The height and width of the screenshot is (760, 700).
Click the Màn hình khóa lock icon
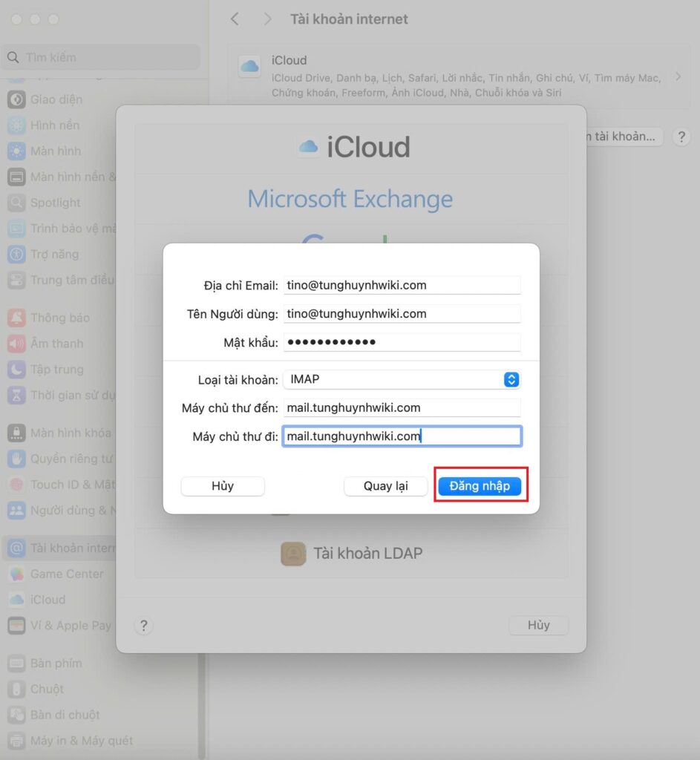coord(16,433)
